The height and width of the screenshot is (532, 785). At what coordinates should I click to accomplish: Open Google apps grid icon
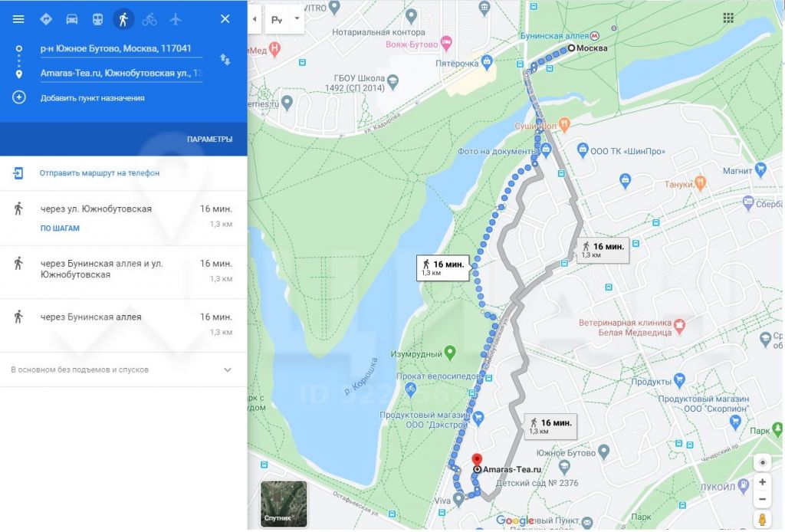[x=728, y=18]
